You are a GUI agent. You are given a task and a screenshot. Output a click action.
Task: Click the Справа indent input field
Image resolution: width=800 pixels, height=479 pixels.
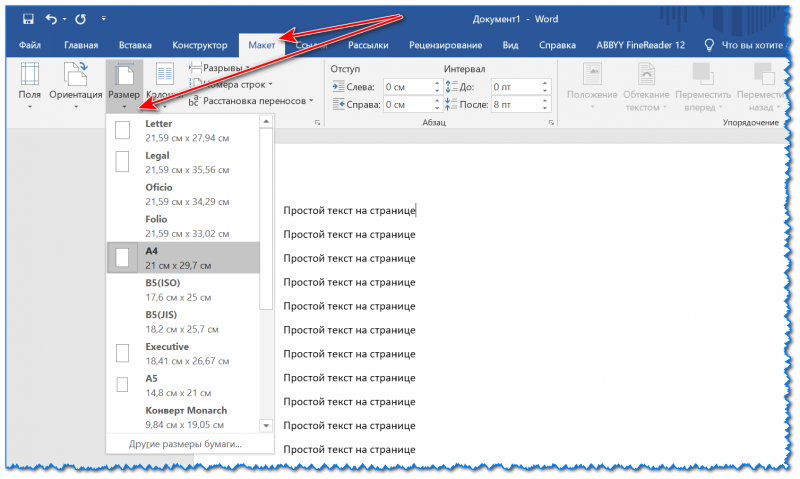(x=408, y=105)
